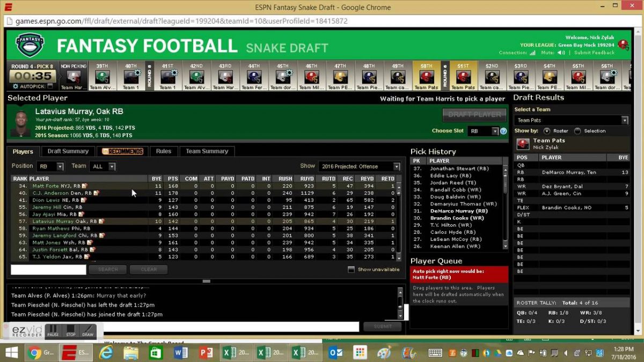The height and width of the screenshot is (362, 644).
Task: Switch to the Draft Summary tab
Action: pos(68,151)
